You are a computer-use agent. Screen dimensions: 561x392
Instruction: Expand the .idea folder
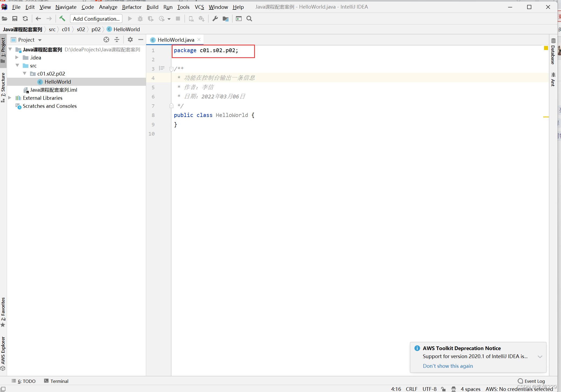click(x=17, y=58)
